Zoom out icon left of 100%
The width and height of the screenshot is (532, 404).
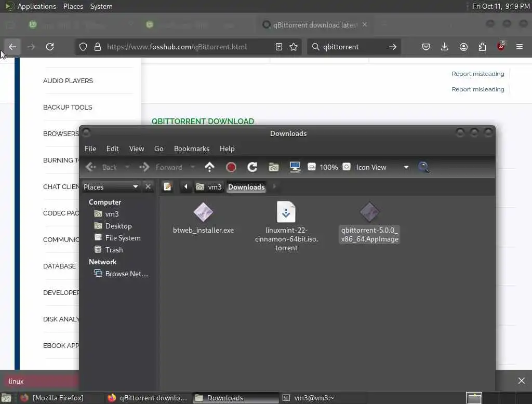[312, 167]
